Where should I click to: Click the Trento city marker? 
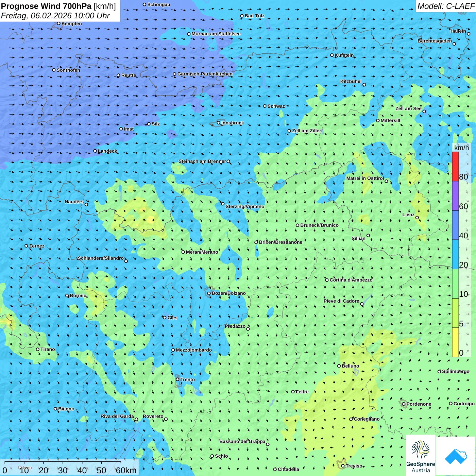(x=177, y=379)
